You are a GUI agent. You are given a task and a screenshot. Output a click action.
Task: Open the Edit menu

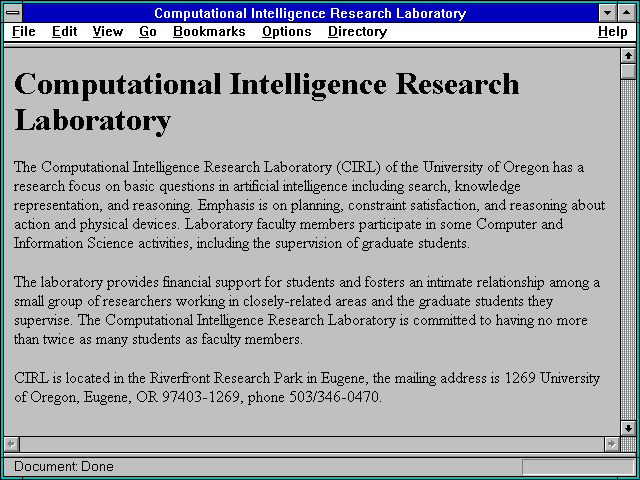tap(64, 32)
